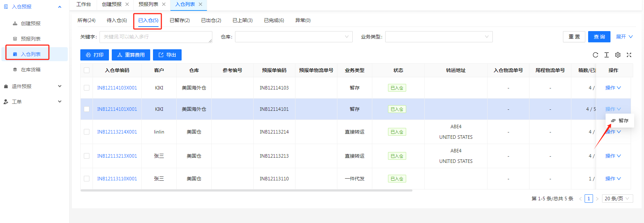
Task: Switch to 已暂存(2) filter tab
Action: [x=180, y=20]
